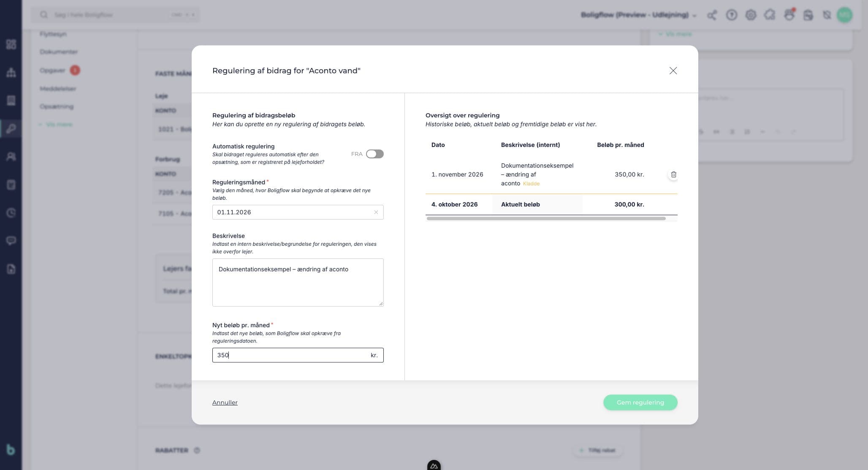Click the Kladde draft label
This screenshot has width=868, height=470.
coord(531,184)
